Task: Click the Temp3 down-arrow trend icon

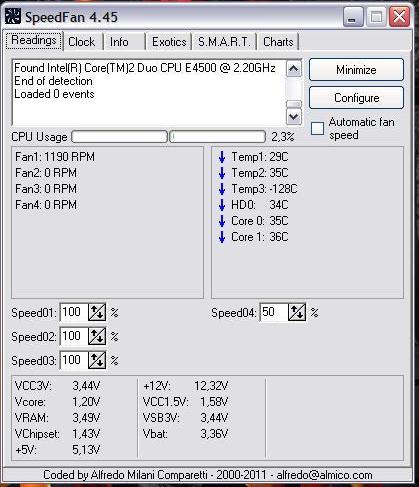Action: tap(222, 189)
